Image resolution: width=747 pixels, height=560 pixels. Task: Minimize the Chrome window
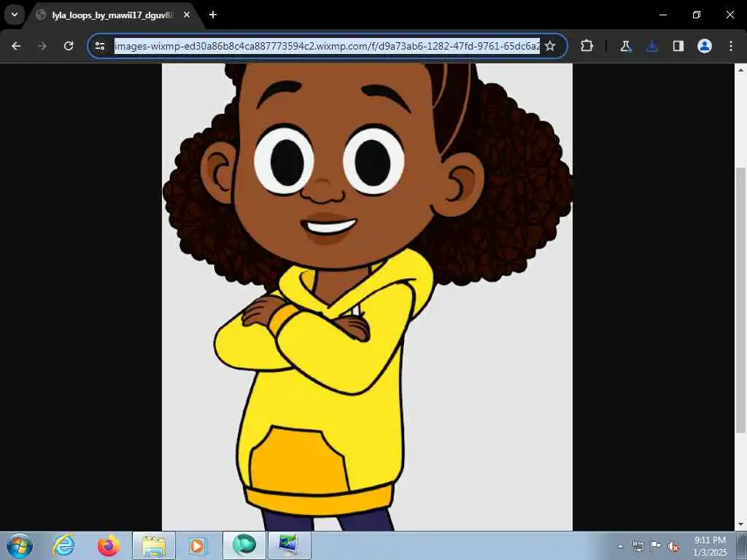(x=662, y=15)
